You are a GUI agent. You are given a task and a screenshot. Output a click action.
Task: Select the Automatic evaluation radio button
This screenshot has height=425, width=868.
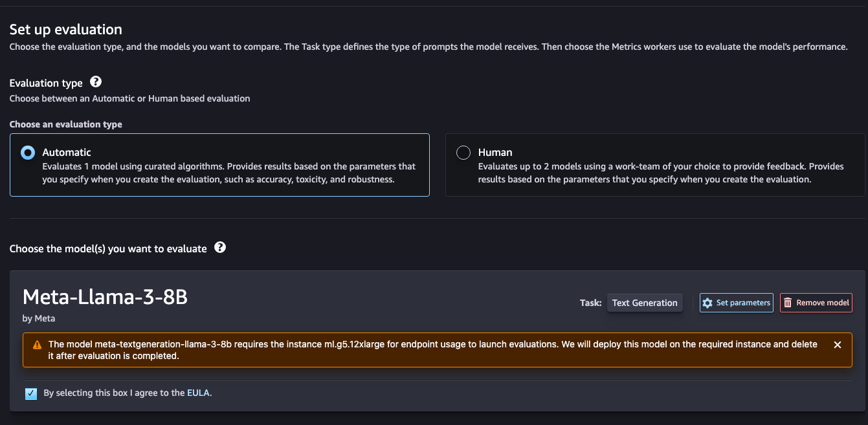click(x=28, y=153)
